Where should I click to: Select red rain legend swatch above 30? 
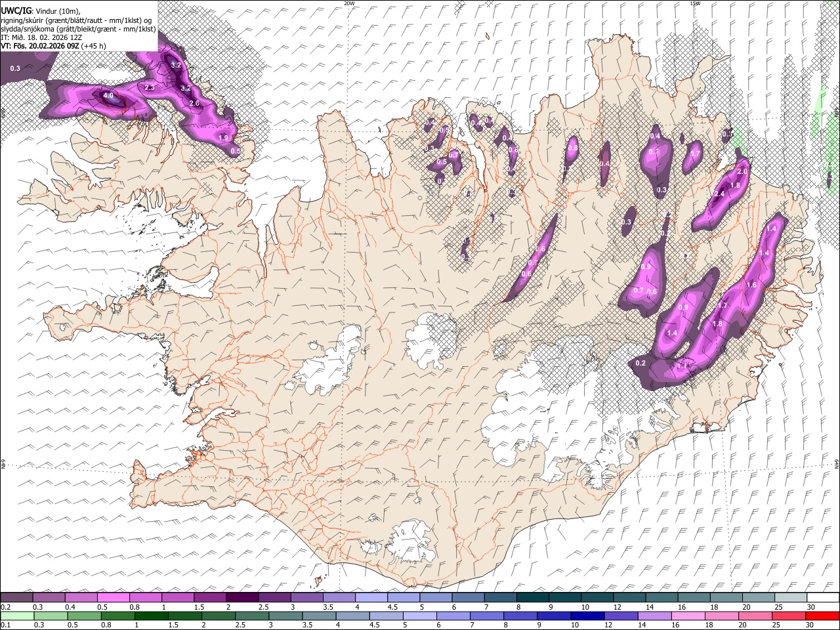(824, 616)
